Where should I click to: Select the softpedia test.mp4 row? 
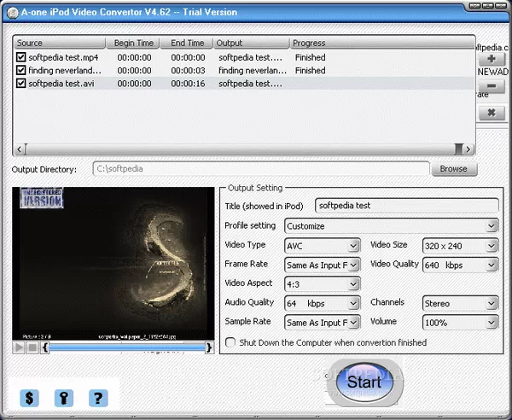244,57
